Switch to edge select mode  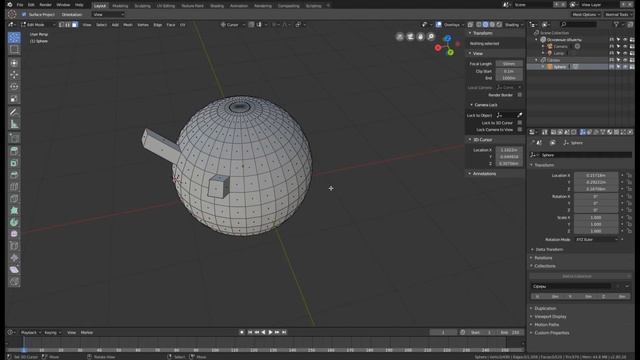click(68, 24)
